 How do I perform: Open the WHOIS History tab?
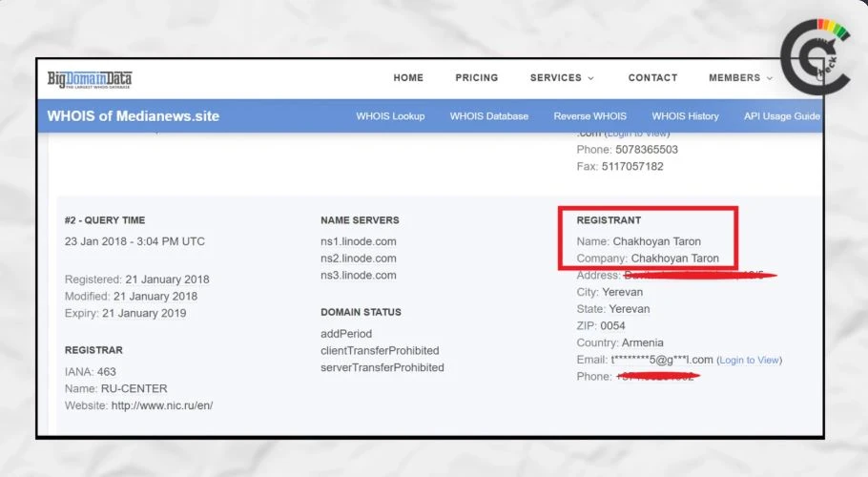click(685, 116)
